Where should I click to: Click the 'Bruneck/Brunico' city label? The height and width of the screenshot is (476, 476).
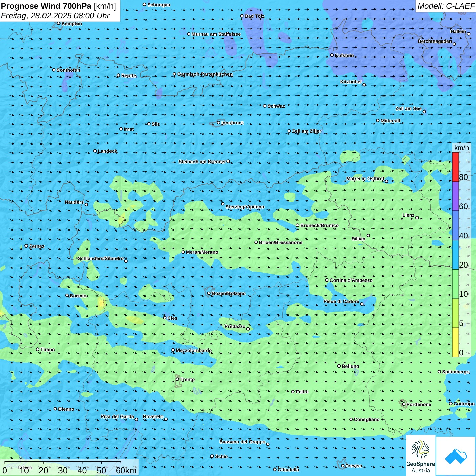pyautogui.click(x=319, y=225)
